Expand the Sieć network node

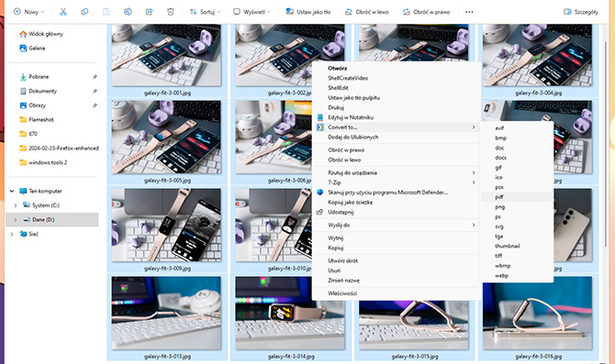[12, 234]
